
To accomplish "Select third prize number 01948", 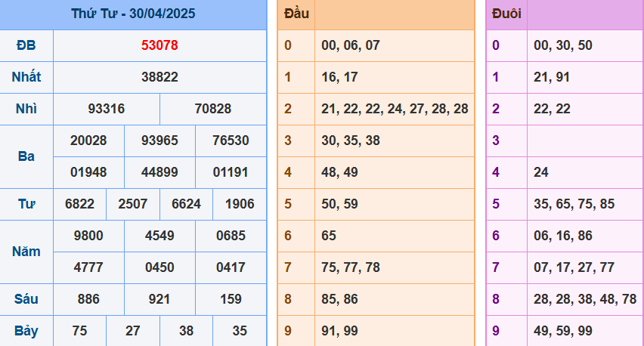I will tap(88, 172).
